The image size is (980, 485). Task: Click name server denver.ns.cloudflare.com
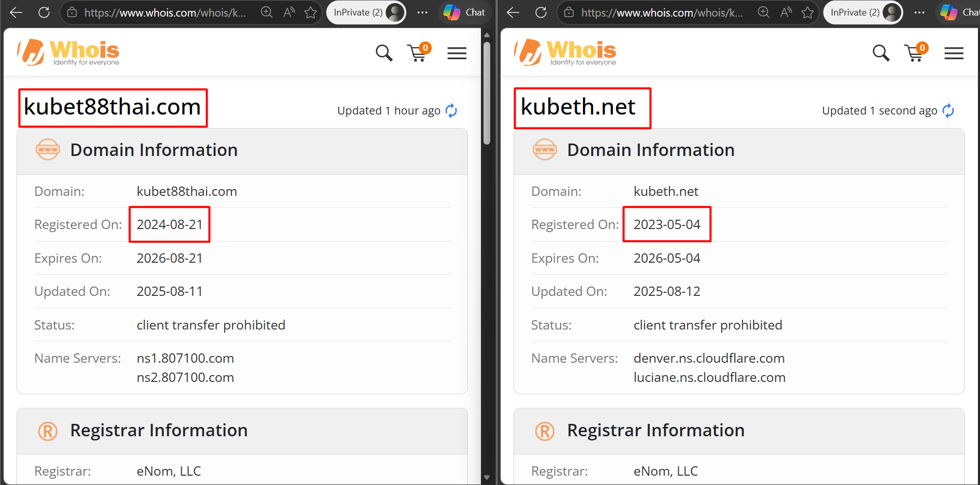click(709, 358)
